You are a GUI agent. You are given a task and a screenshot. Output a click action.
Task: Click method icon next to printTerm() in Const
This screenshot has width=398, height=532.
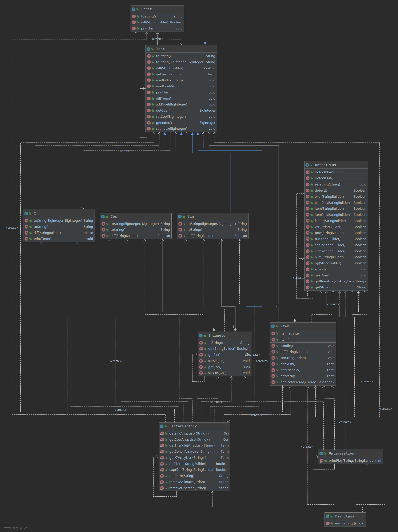click(134, 28)
